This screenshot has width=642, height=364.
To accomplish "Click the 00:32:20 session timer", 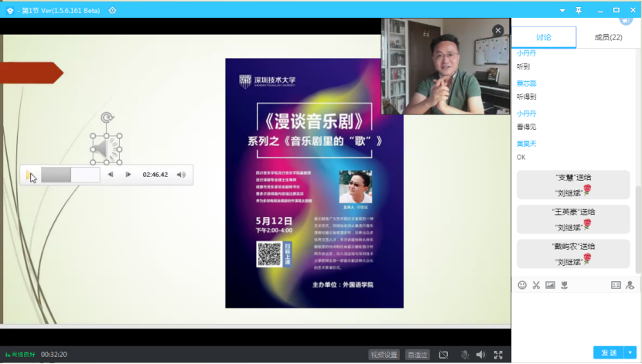I will [x=53, y=355].
